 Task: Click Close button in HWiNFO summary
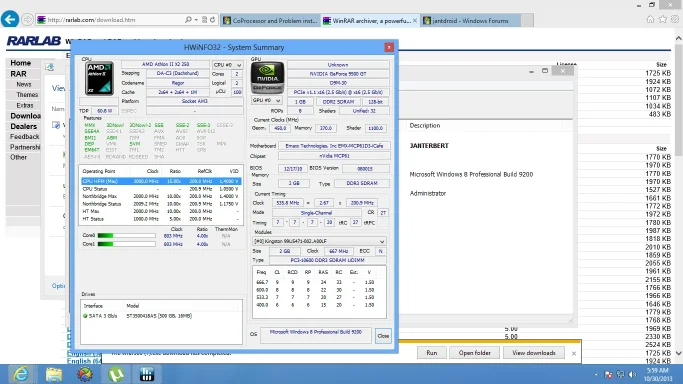pos(383,336)
